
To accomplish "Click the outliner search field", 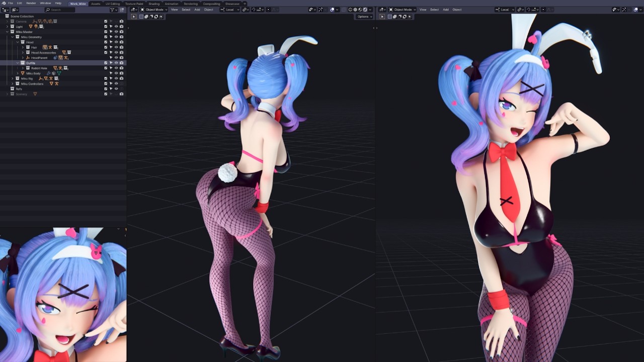I will pyautogui.click(x=59, y=10).
